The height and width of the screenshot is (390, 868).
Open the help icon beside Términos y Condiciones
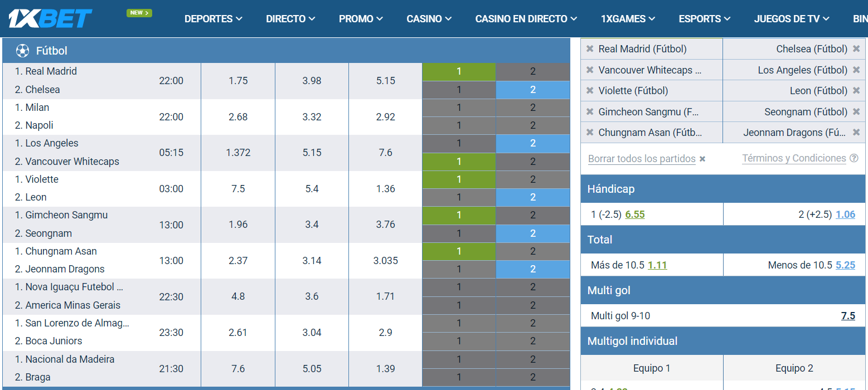coord(854,158)
